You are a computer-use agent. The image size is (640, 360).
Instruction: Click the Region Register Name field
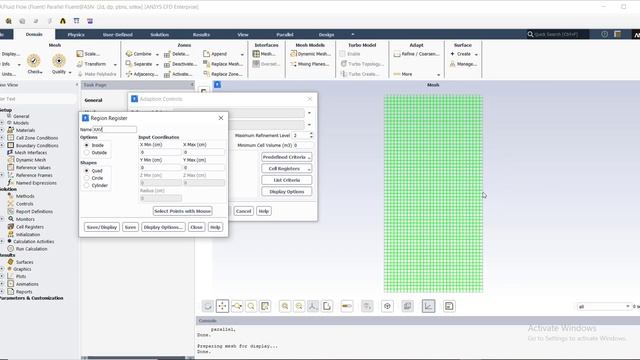click(x=115, y=129)
